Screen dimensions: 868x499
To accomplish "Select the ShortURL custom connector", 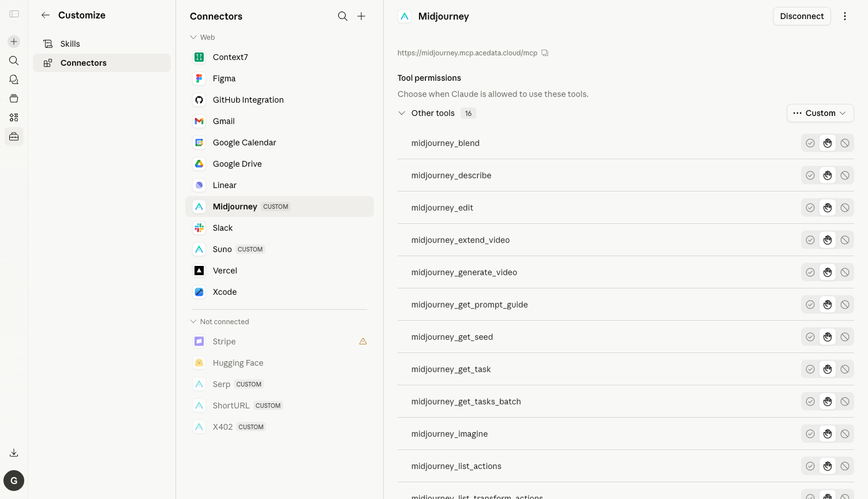I will [x=279, y=406].
